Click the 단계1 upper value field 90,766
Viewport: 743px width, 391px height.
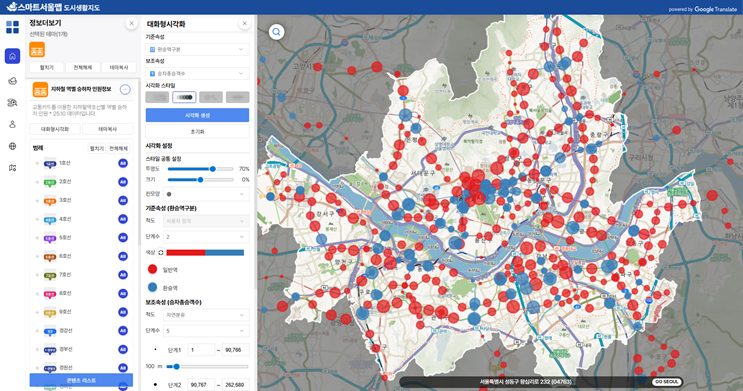coord(236,350)
